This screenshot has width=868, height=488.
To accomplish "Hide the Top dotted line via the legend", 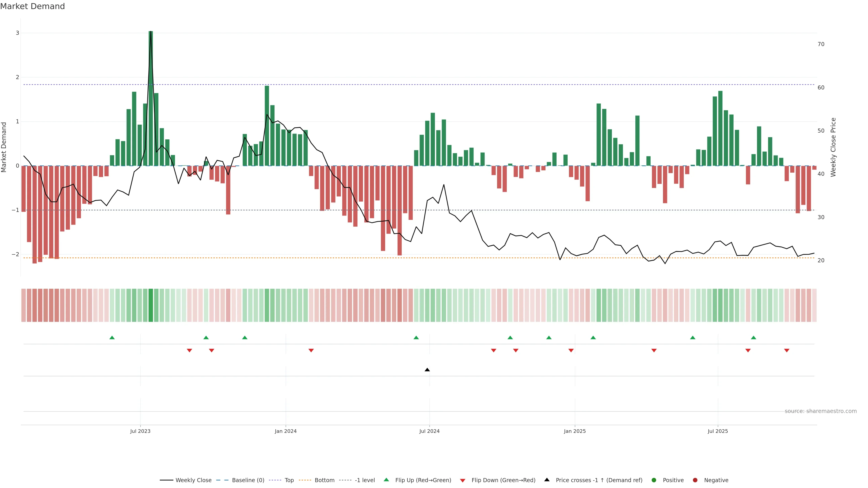I will pos(289,480).
